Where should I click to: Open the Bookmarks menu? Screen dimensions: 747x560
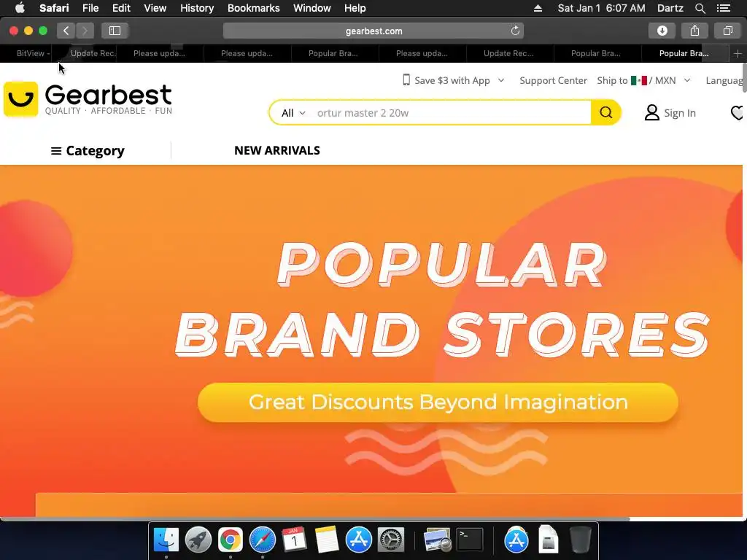253,8
